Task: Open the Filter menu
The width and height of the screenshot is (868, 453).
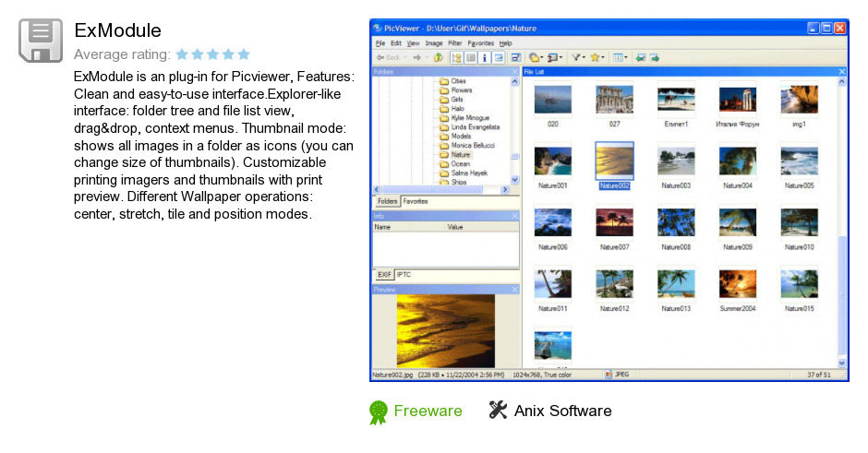Action: coord(455,43)
